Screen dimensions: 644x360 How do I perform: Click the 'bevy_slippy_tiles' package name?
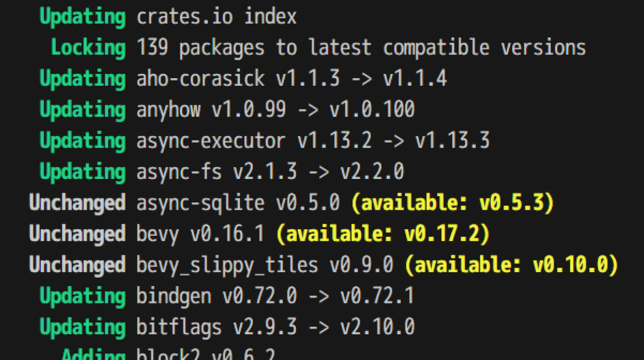227,265
